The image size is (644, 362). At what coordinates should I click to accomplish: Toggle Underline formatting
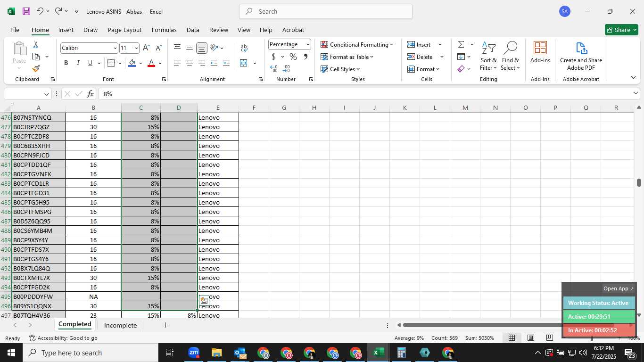coord(90,63)
